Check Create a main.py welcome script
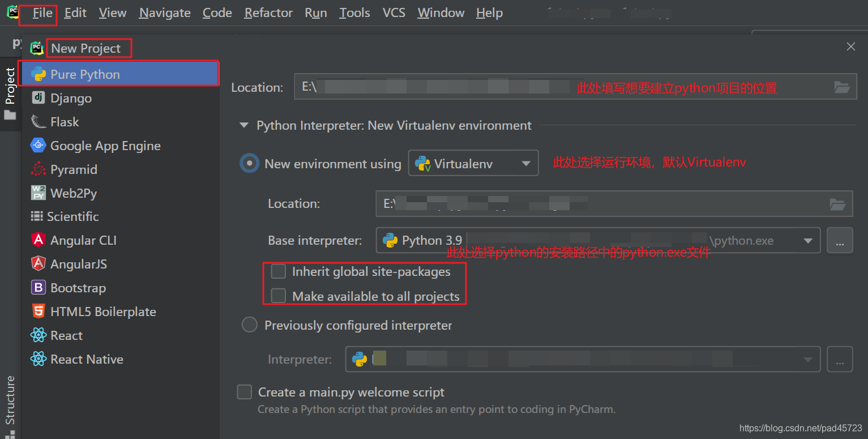The image size is (868, 439). [244, 392]
